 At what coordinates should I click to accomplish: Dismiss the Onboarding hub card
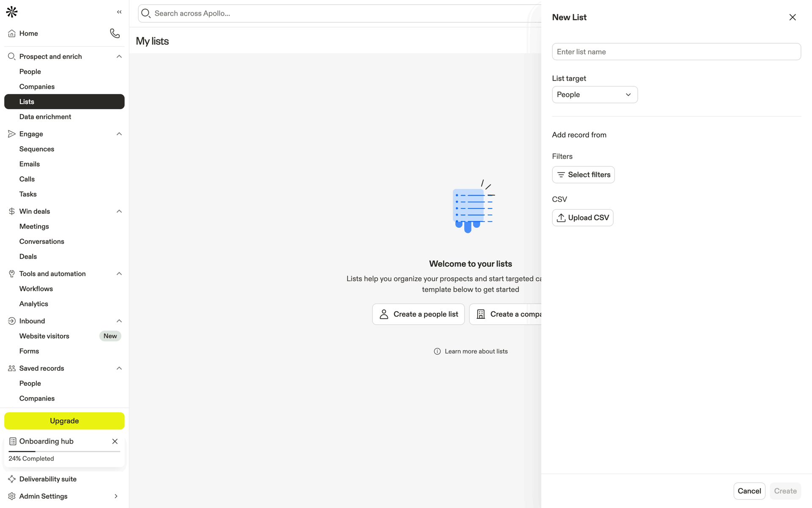tap(115, 441)
